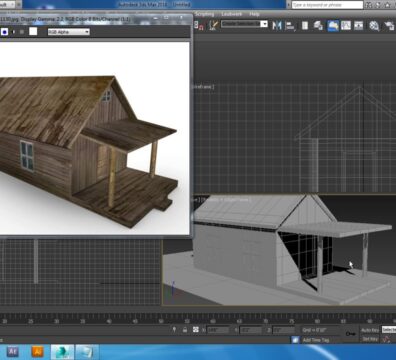The width and height of the screenshot is (396, 360).
Task: Open Schematic View icon
Action: [346, 26]
